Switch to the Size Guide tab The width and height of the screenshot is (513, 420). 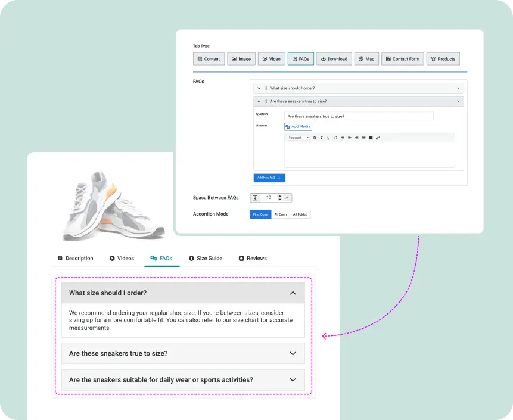(206, 259)
